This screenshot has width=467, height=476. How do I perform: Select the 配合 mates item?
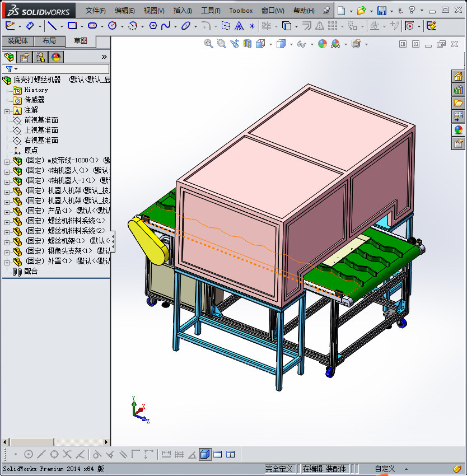tap(31, 272)
